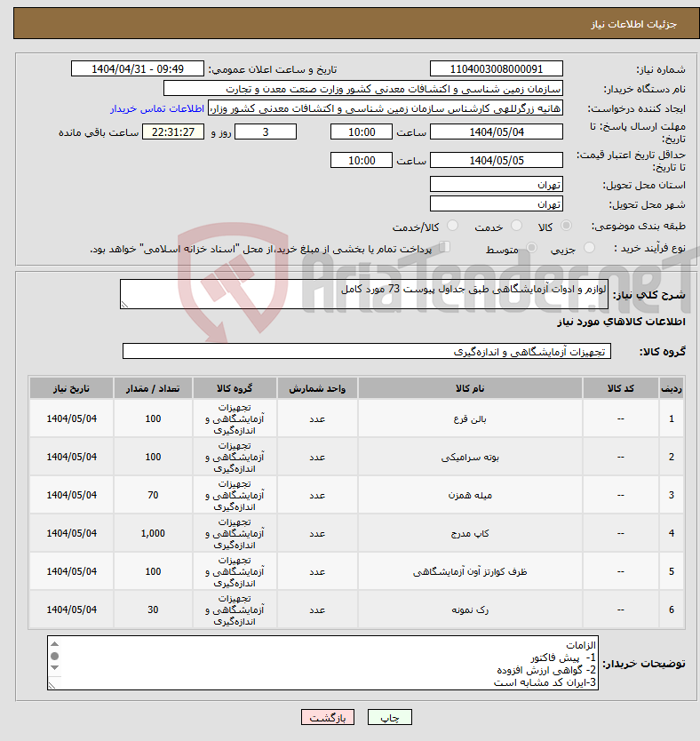
Task: Click the resize handle of buyer notes box
Action: pos(52,685)
